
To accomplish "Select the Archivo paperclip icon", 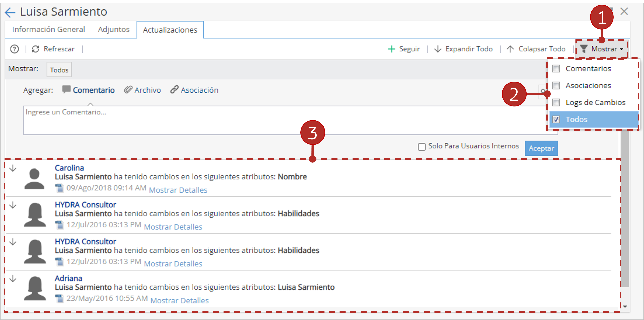I will [128, 90].
